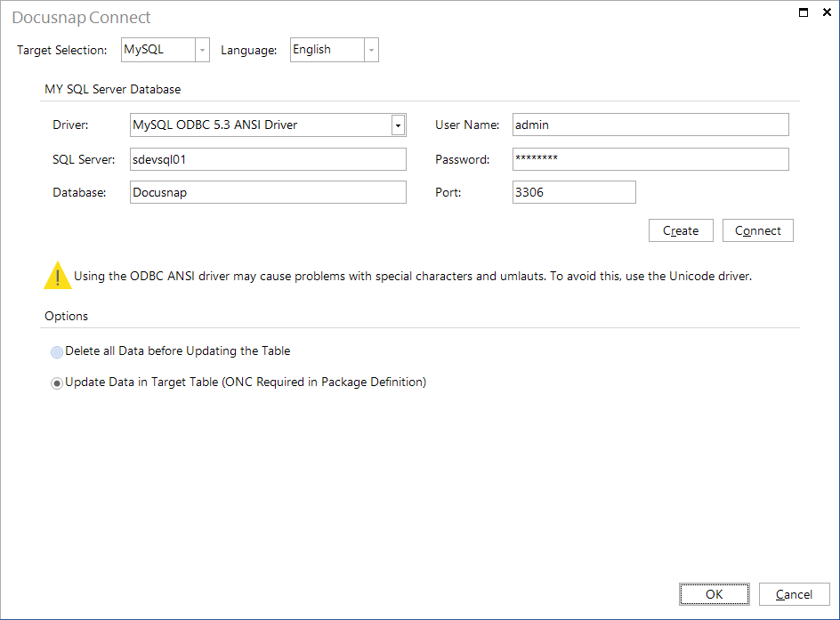840x620 pixels.
Task: Click the Password label
Action: [463, 159]
